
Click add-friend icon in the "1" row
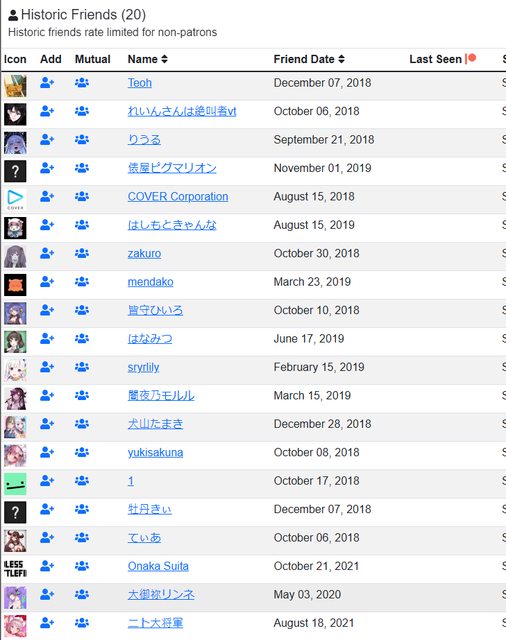click(47, 481)
